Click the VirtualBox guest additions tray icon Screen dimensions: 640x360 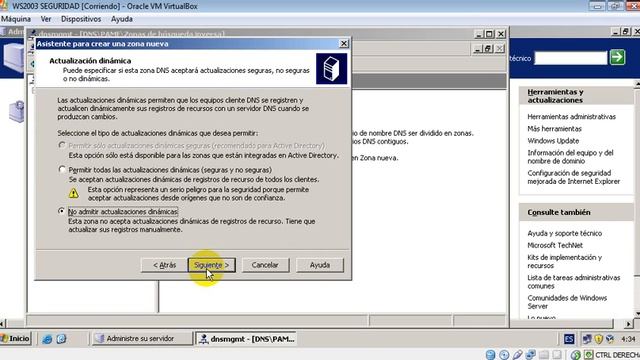(609, 339)
